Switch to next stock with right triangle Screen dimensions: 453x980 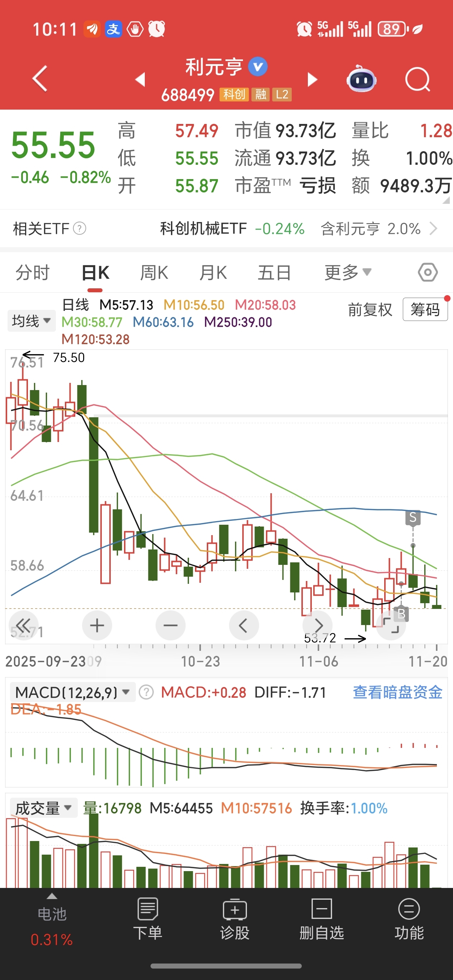312,80
